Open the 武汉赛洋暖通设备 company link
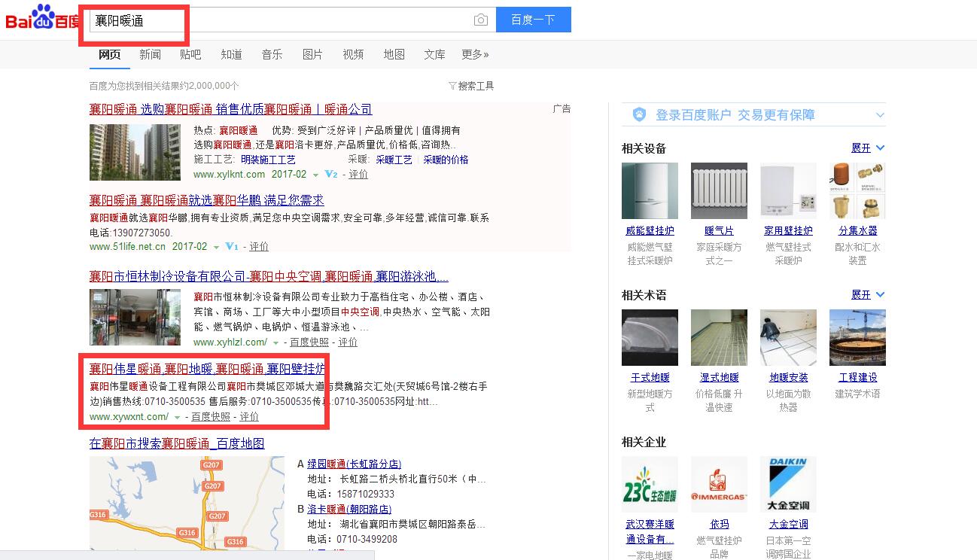 coord(650,531)
